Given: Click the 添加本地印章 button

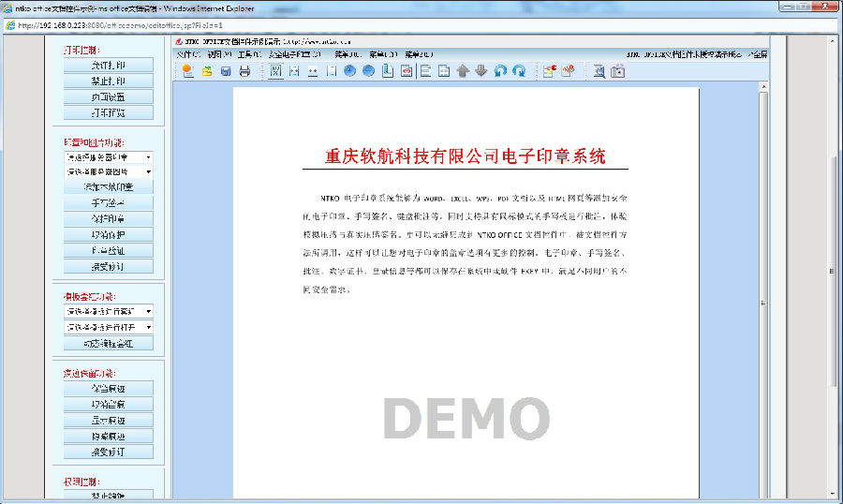Looking at the screenshot, I should (x=108, y=186).
